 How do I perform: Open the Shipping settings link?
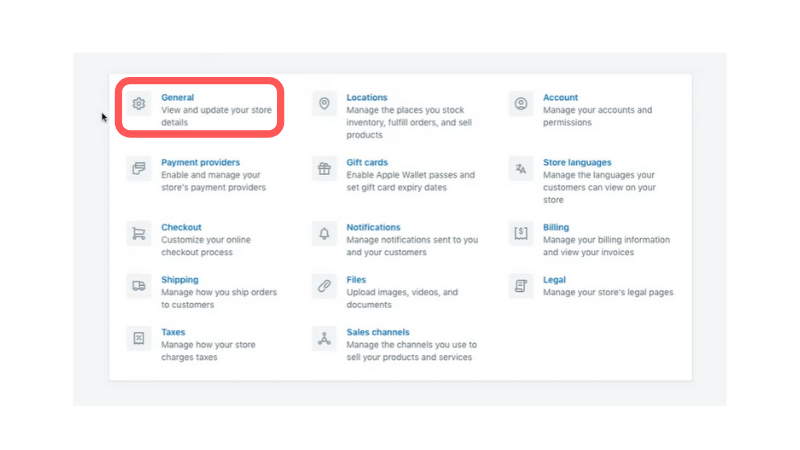click(x=180, y=280)
